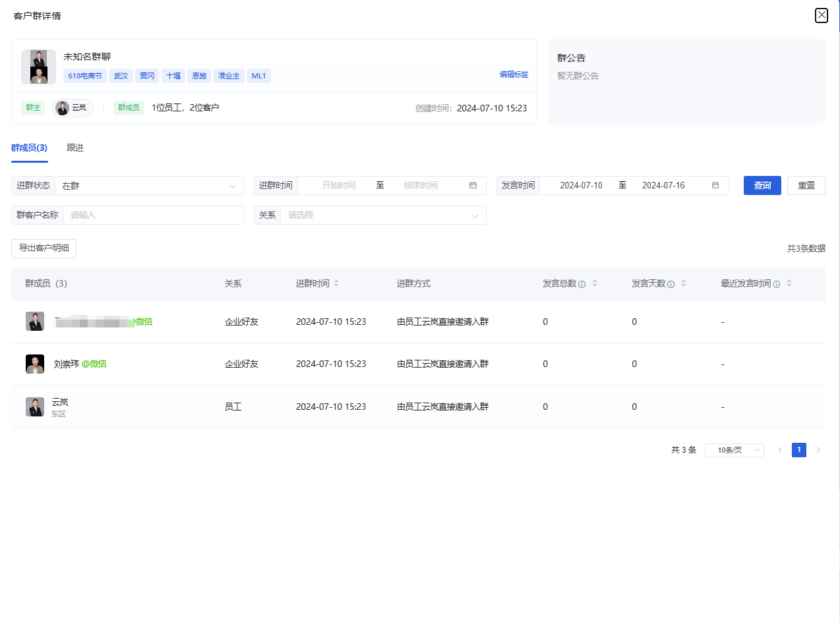Sort the table by 发言天数
Screen dimensions: 840x622
click(684, 283)
